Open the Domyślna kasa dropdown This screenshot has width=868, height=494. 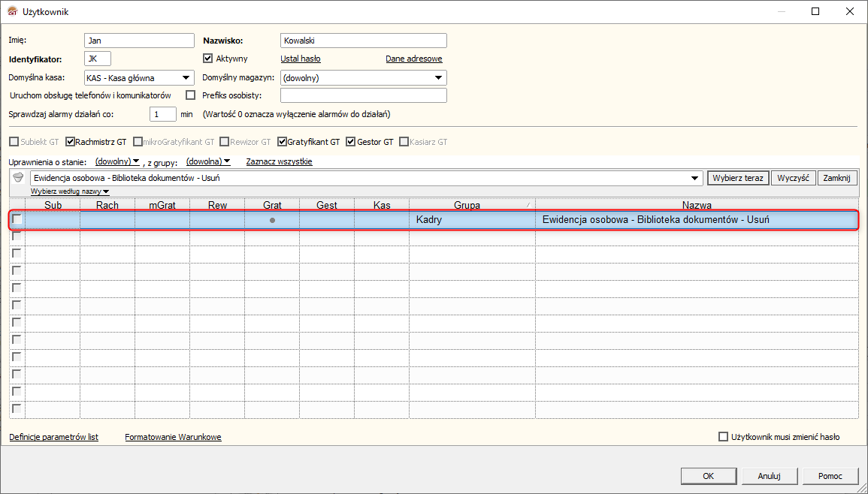coord(186,78)
